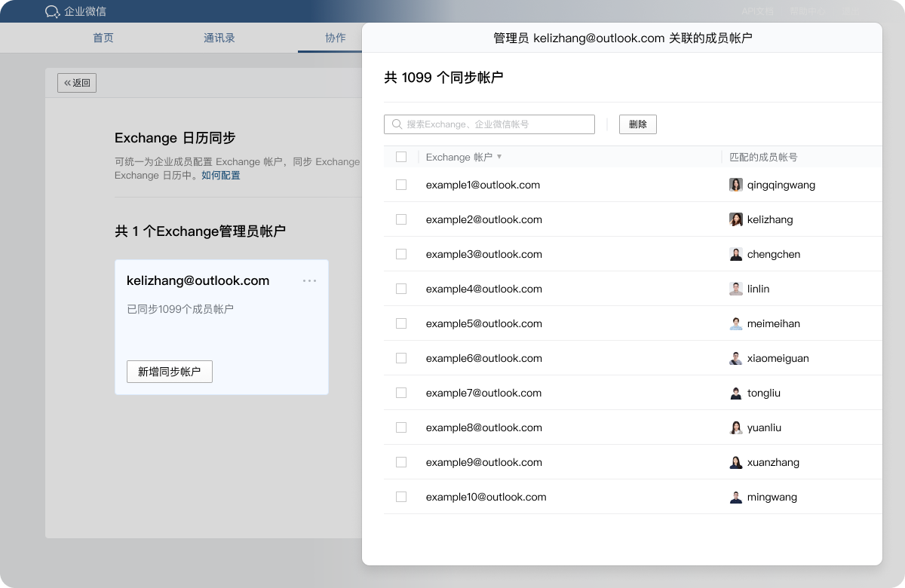905x588 pixels.
Task: Click the avatar of xiaomeiguan
Action: click(736, 358)
